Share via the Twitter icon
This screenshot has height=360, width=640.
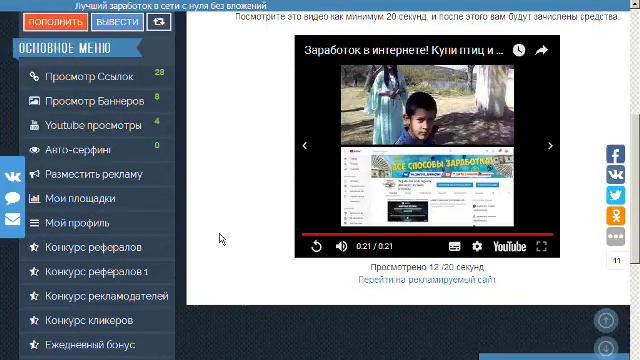[616, 195]
